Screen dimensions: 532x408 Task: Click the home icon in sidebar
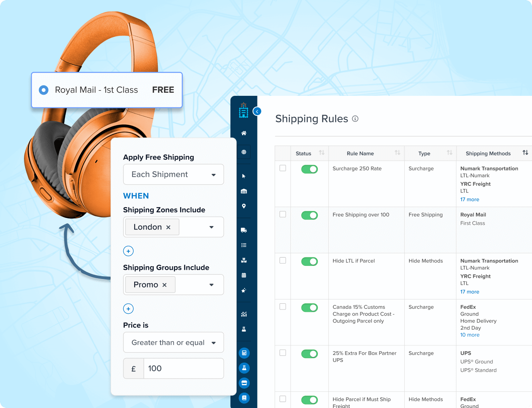244,133
